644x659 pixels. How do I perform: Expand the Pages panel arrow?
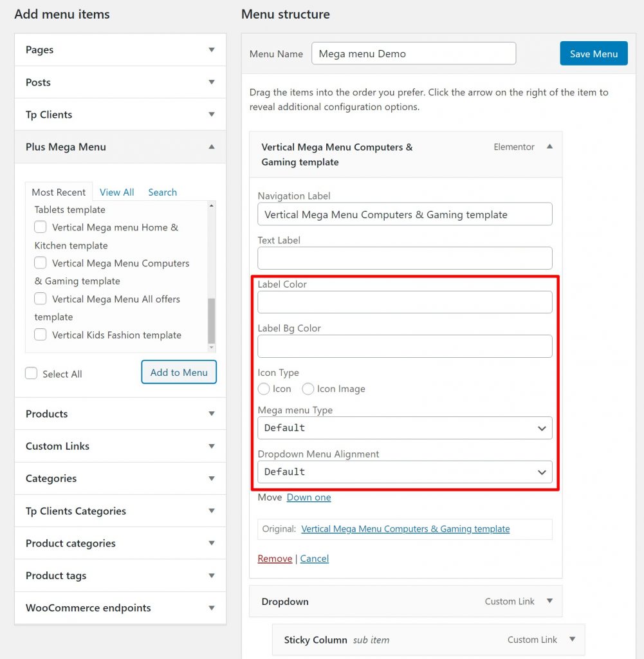click(211, 50)
